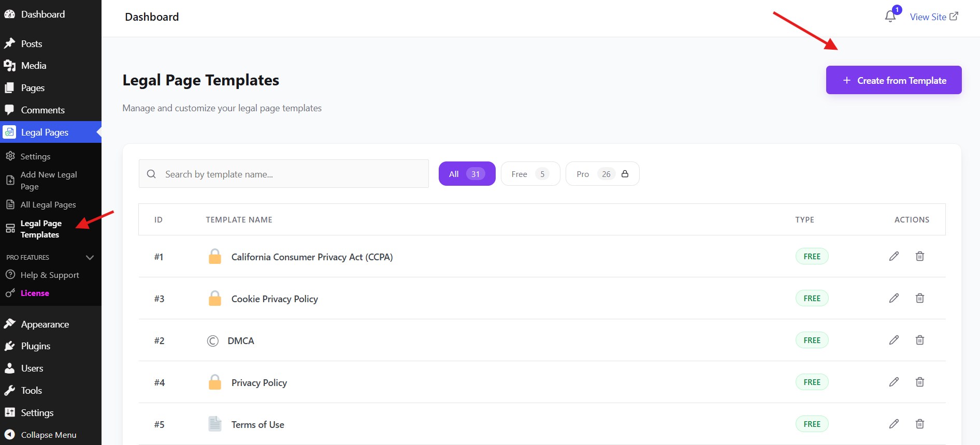Open the View Site link

pyautogui.click(x=934, y=17)
